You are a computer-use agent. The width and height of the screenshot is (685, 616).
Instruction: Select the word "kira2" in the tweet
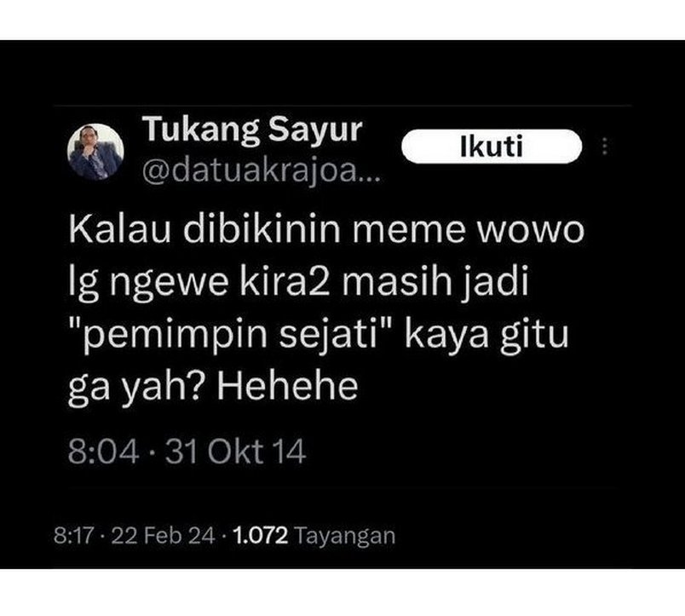click(x=285, y=281)
